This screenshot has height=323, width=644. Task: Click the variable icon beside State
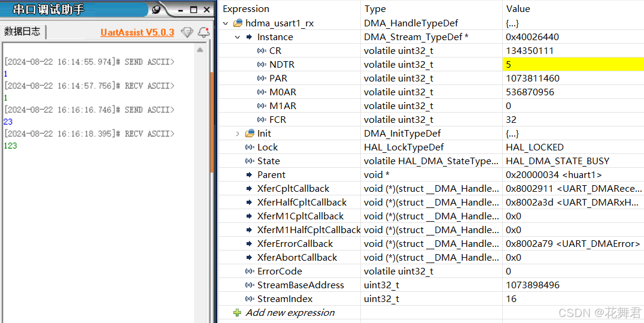(250, 161)
